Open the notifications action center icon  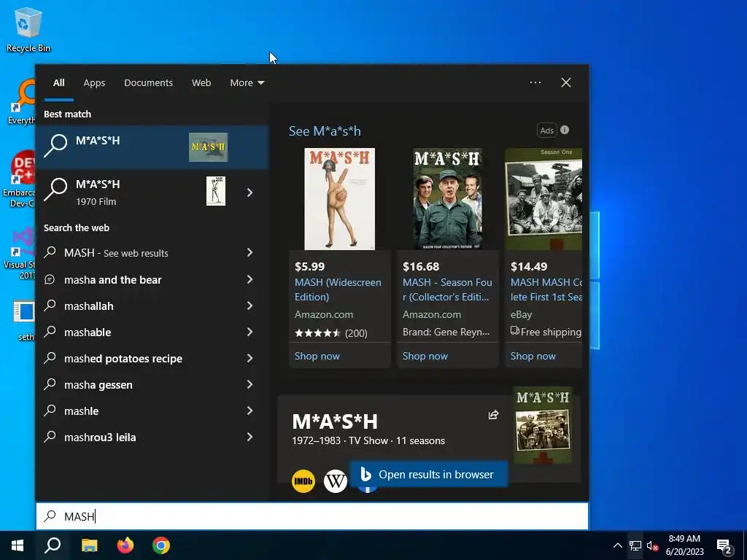[x=724, y=546]
